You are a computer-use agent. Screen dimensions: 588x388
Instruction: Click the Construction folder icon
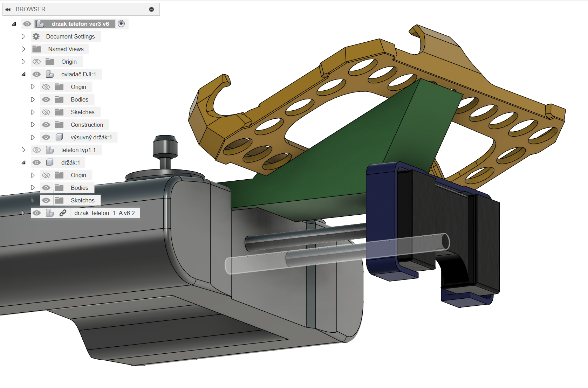point(59,125)
